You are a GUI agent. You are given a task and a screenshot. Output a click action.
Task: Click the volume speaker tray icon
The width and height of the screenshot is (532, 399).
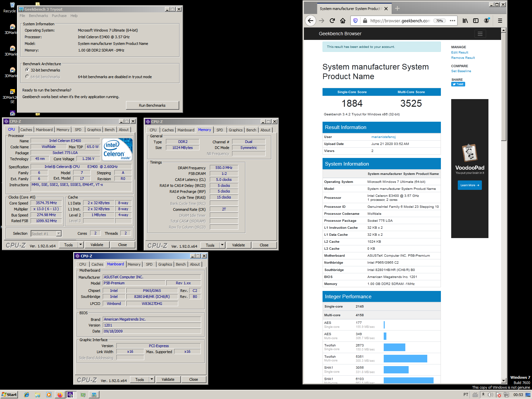(x=490, y=395)
